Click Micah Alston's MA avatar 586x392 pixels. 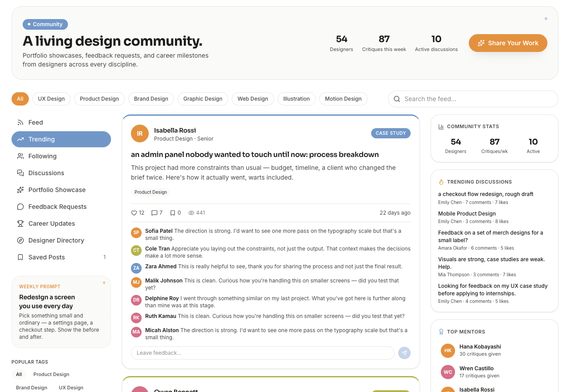click(x=136, y=332)
